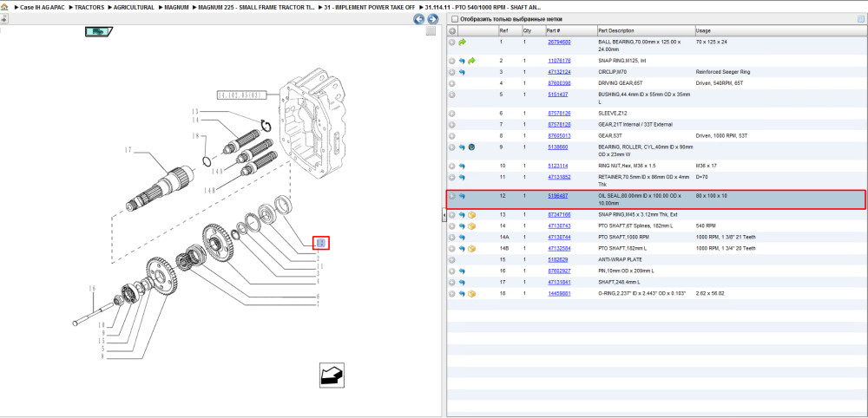
Task: Click the grey add circle in table header
Action: pos(452,30)
